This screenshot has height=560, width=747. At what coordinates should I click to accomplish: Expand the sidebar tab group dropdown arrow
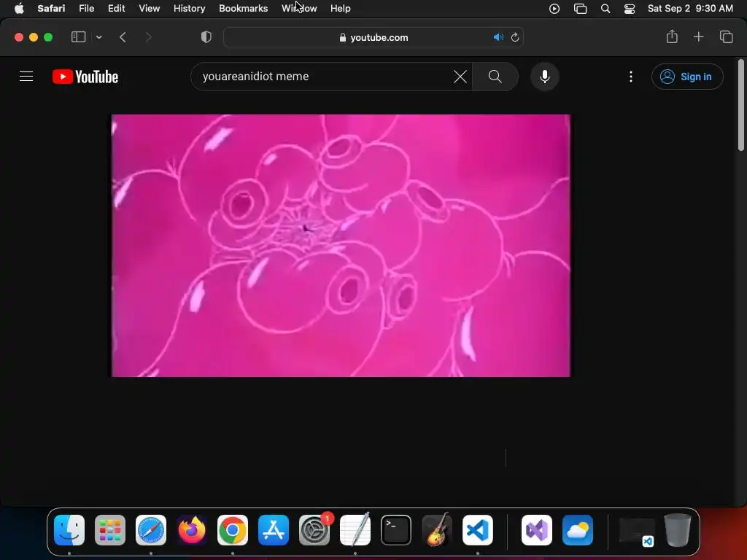point(99,37)
